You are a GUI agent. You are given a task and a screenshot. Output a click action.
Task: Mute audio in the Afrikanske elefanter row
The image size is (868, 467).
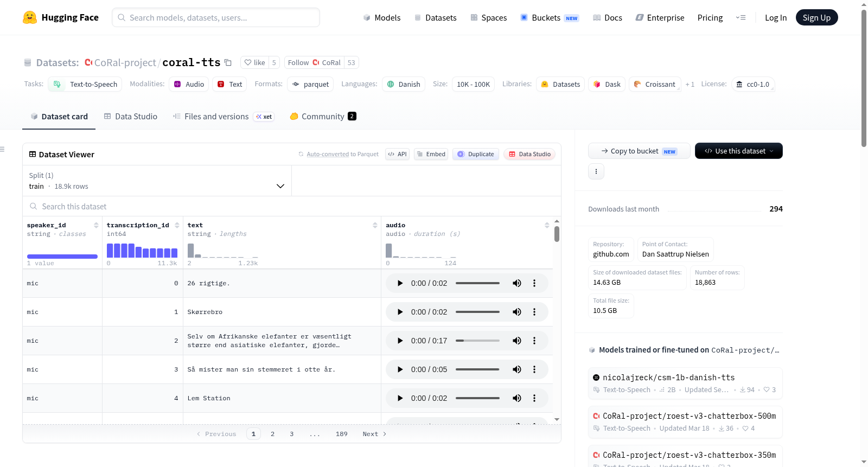point(517,341)
